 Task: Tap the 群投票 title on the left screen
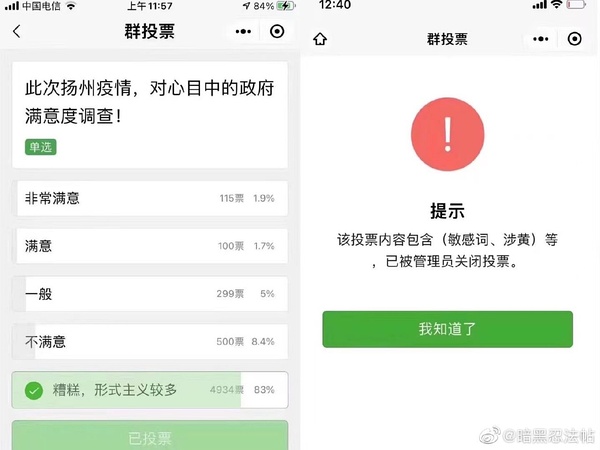tap(150, 31)
